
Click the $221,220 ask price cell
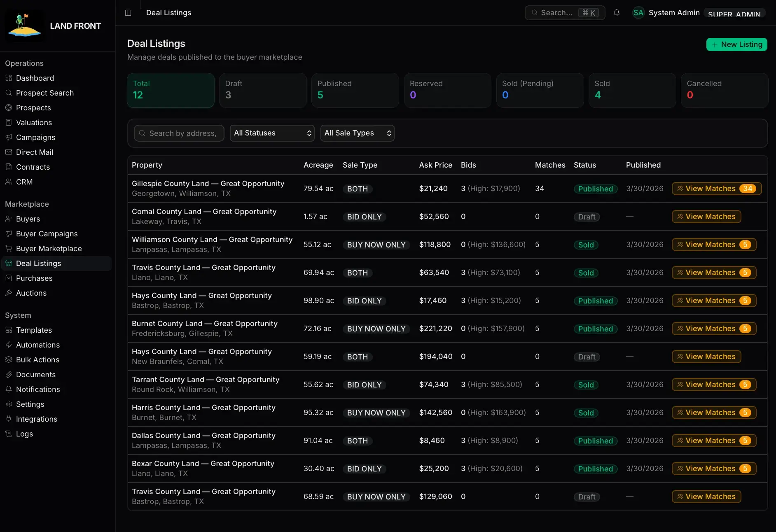tap(435, 329)
